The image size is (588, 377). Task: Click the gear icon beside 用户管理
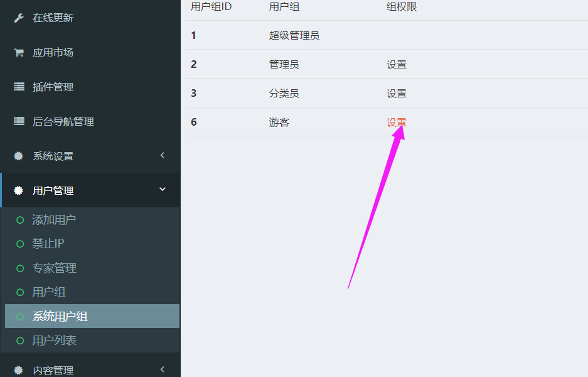click(x=19, y=191)
